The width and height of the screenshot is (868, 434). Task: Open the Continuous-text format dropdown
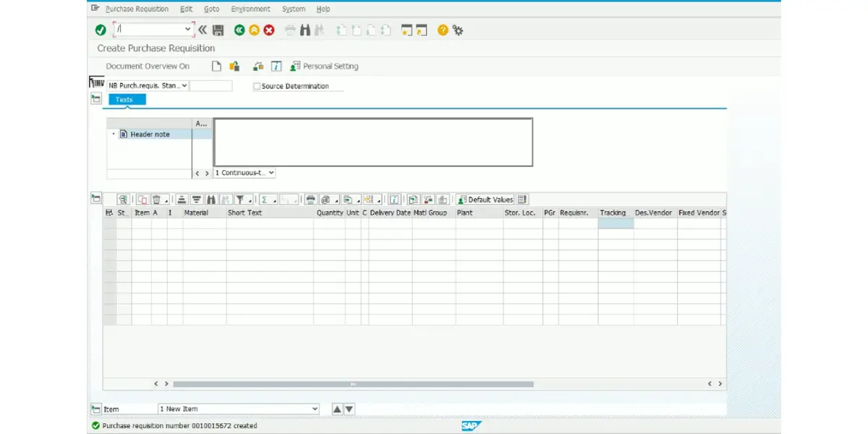point(271,174)
